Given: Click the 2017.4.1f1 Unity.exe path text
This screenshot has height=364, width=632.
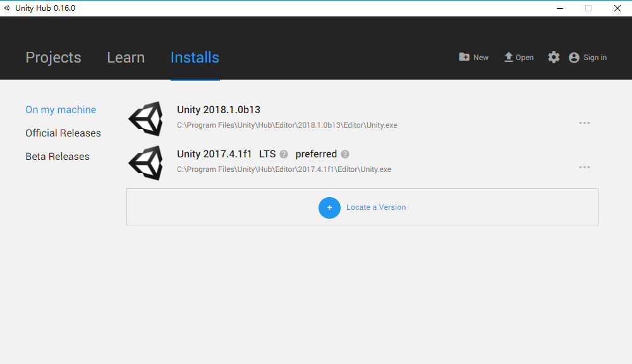Looking at the screenshot, I should (284, 169).
